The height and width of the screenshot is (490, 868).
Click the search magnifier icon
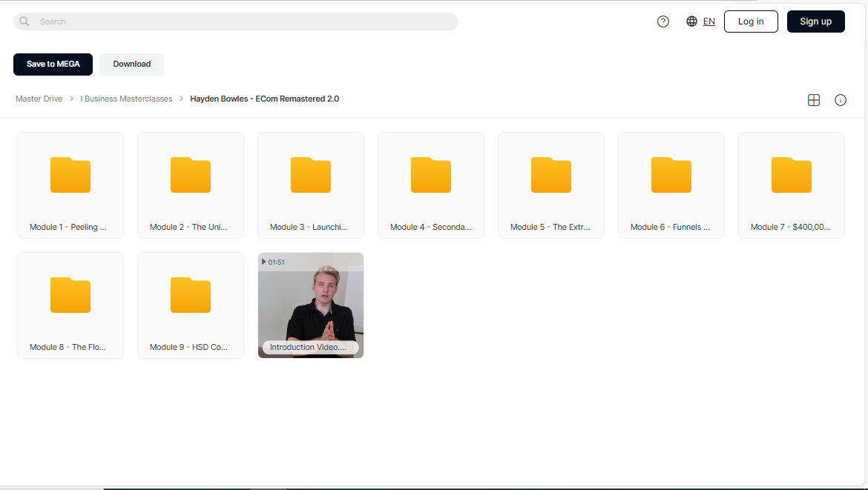point(24,21)
